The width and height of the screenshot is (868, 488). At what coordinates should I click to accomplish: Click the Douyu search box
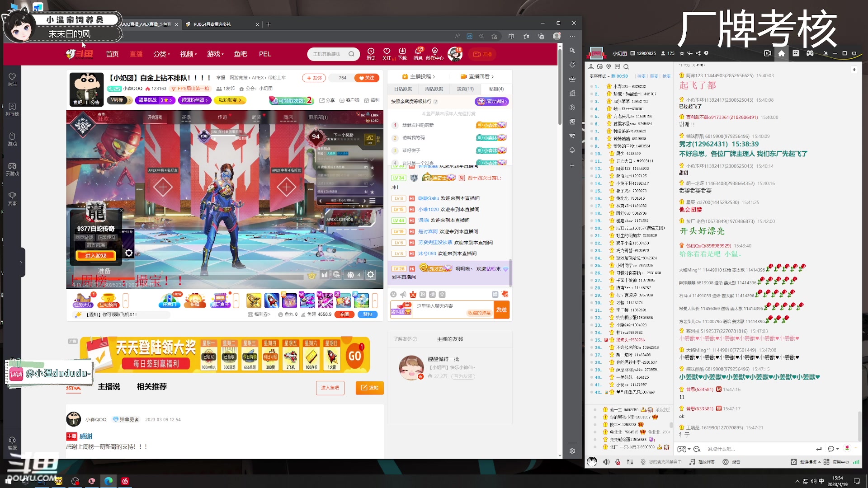pos(334,54)
